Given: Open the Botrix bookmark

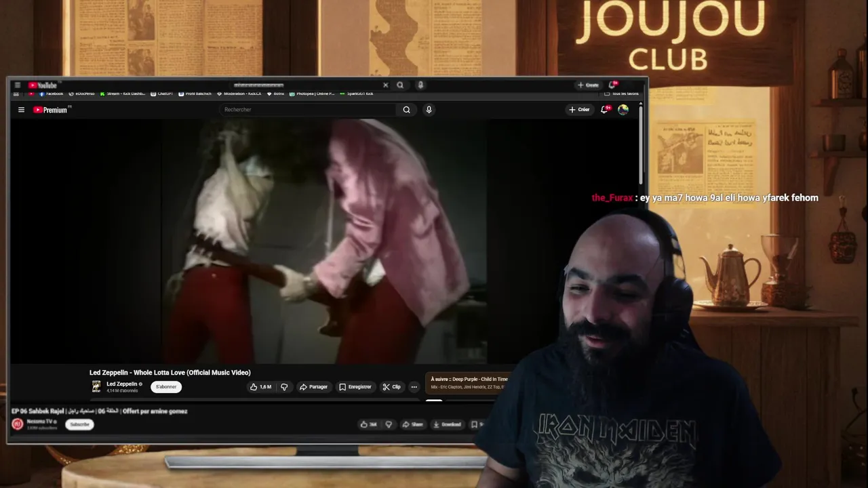Looking at the screenshot, I should [x=276, y=94].
